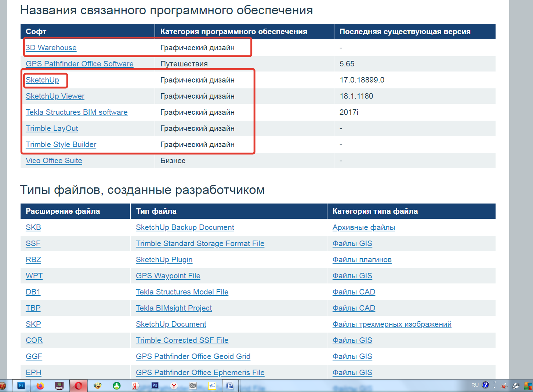Click version 17.0.18899.0 in SketchUp row
Image resolution: width=533 pixels, height=392 pixels.
[x=362, y=80]
